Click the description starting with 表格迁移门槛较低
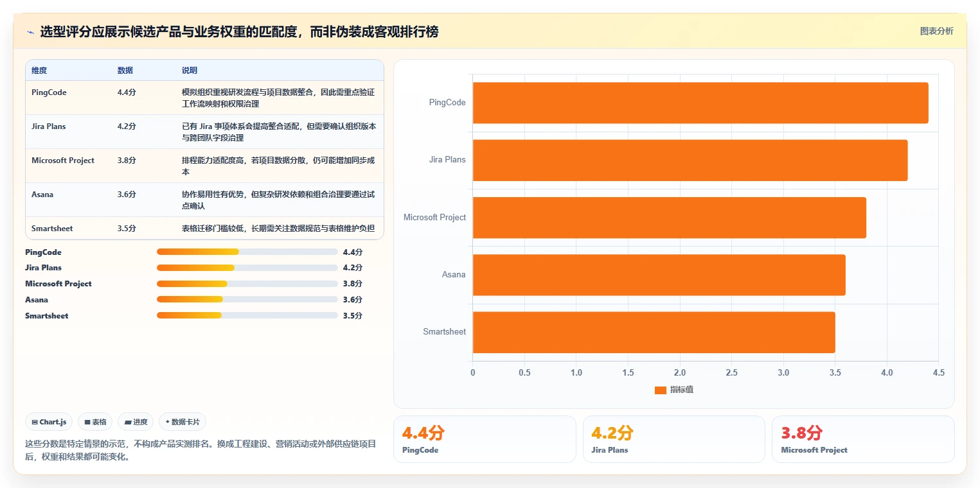 point(278,229)
